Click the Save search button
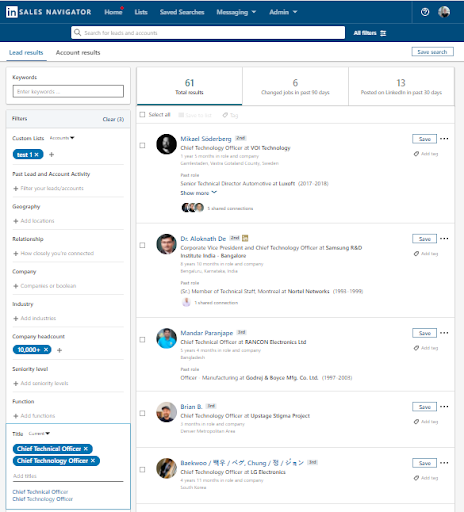464x512 pixels. click(x=432, y=52)
